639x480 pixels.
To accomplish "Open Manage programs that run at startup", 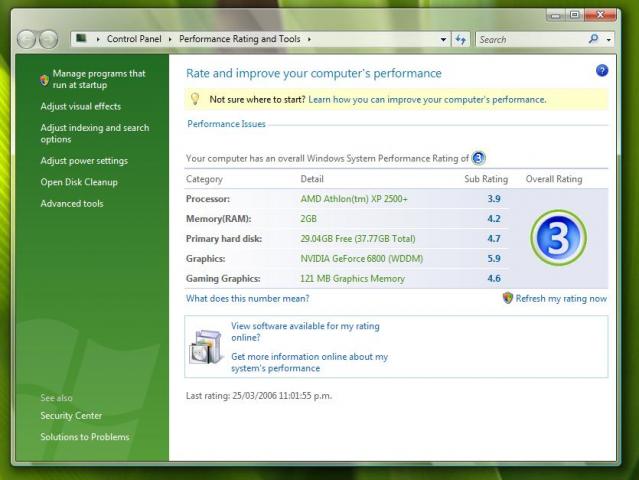I will click(x=99, y=79).
